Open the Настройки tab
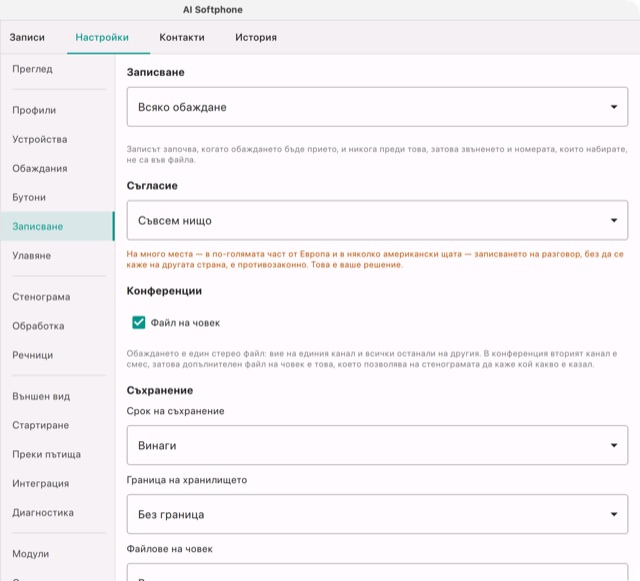 click(102, 37)
